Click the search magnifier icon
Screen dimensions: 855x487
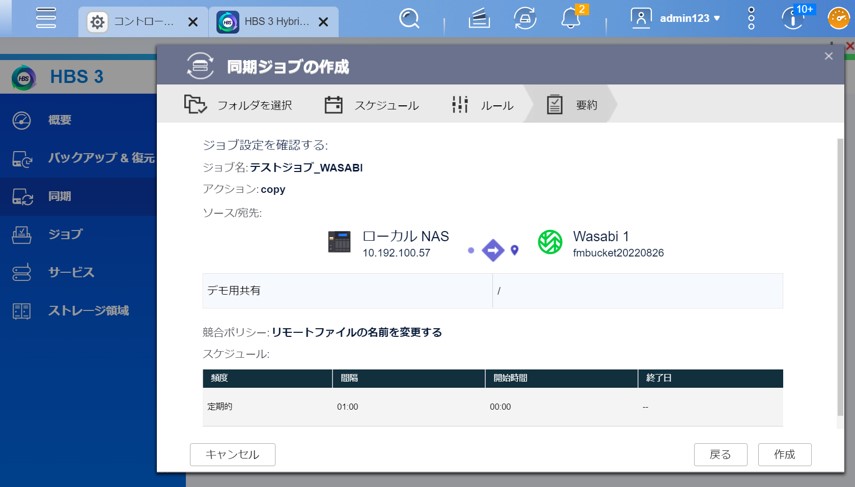[409, 18]
